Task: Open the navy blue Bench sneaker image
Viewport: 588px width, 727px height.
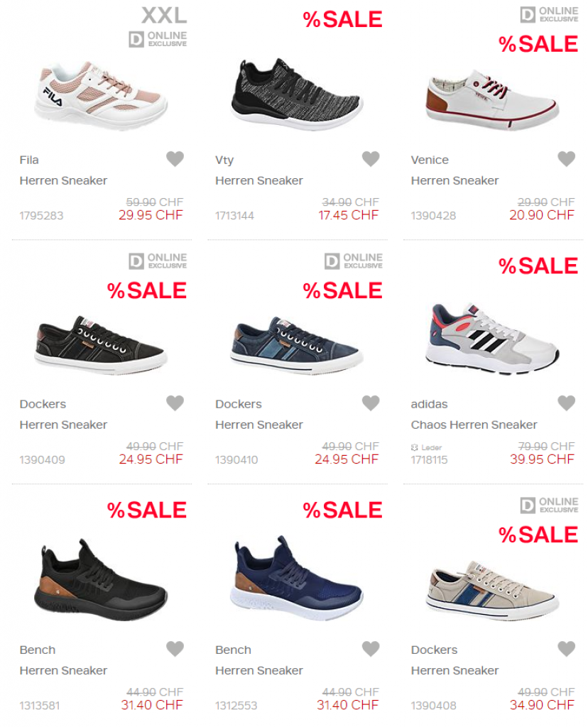Action: point(297,578)
